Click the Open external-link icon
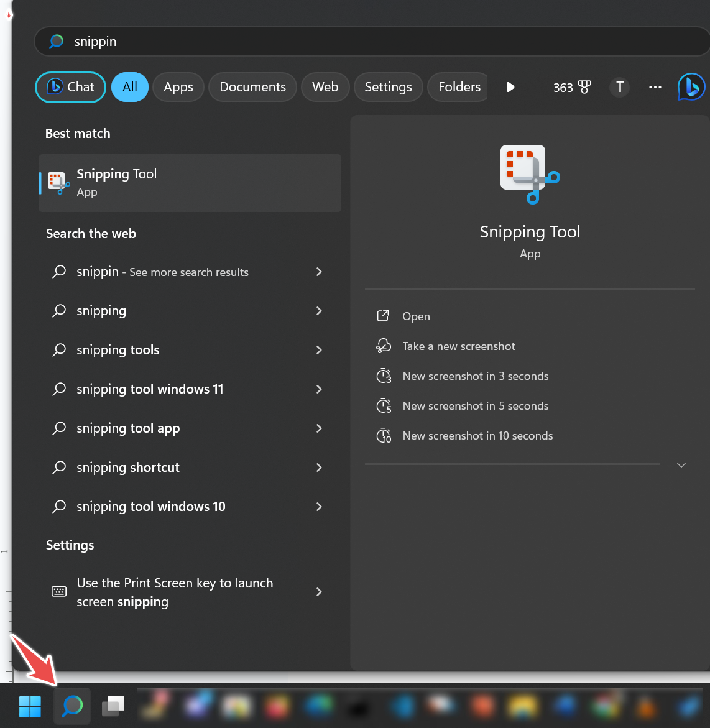Image resolution: width=710 pixels, height=728 pixels. [x=383, y=316]
